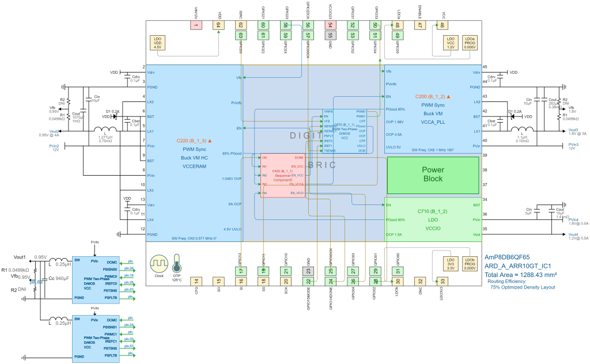The height and width of the screenshot is (364, 590).
Task: Select pin 54 VCCIO23 pink box
Action: point(330,25)
